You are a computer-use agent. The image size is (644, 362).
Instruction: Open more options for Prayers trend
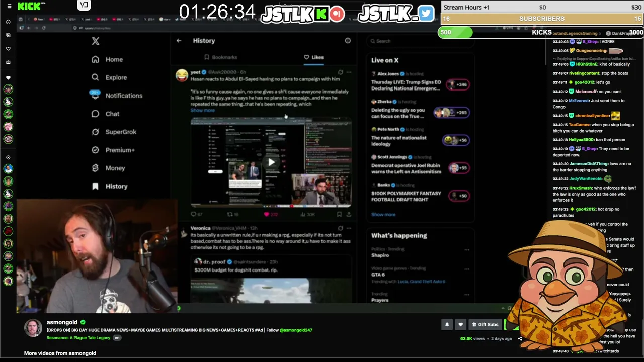[467, 294]
